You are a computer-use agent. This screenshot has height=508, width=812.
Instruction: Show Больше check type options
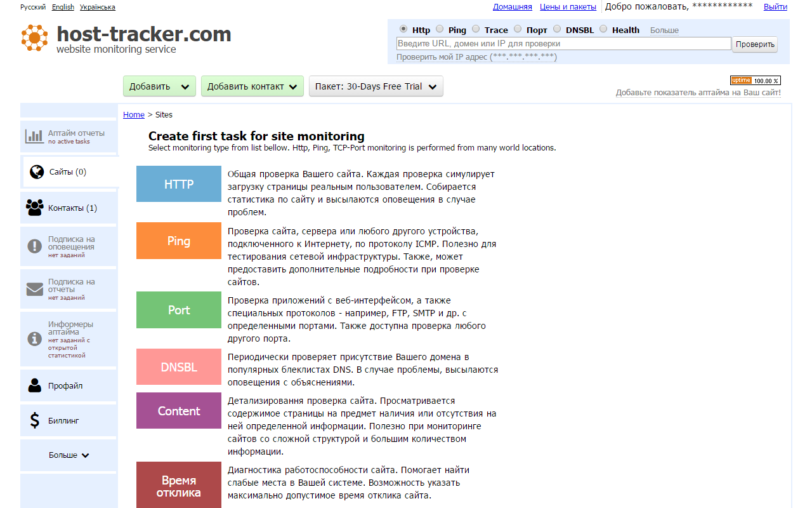[664, 30]
